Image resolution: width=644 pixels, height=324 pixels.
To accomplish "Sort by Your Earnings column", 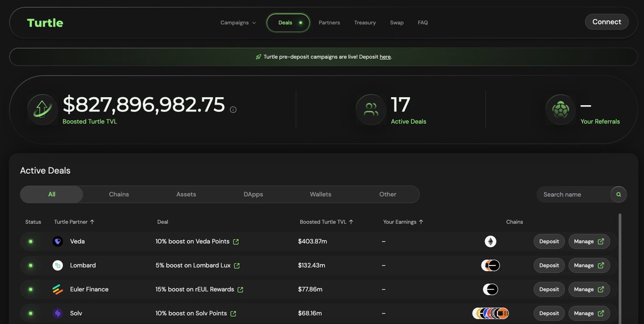I will [x=404, y=222].
